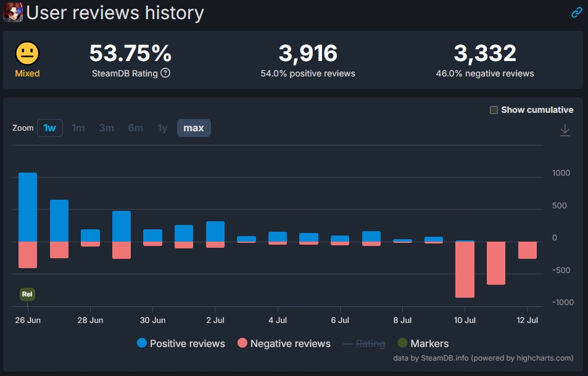Click the 2 Jul positive blue bar

click(215, 231)
